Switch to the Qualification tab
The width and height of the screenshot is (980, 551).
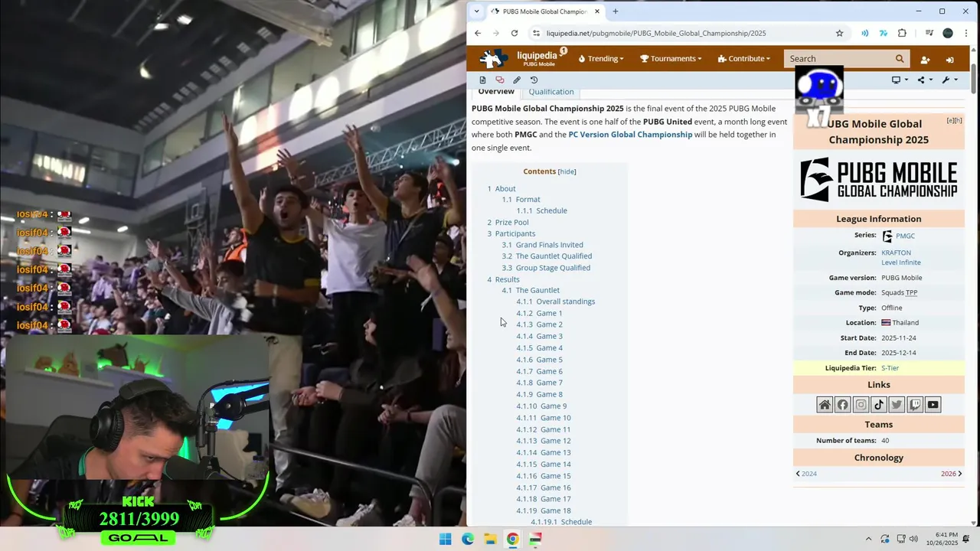click(551, 92)
